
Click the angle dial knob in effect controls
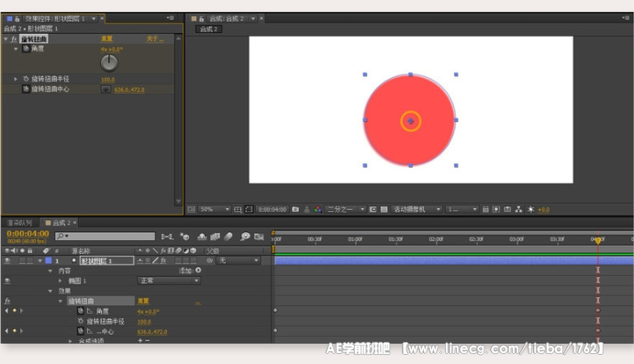[109, 62]
